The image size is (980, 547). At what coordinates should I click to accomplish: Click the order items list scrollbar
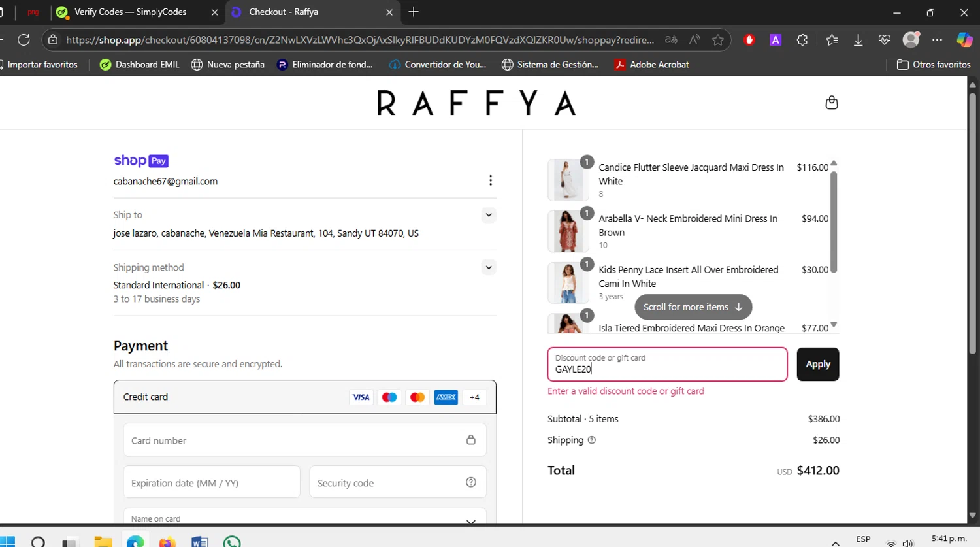tap(833, 222)
